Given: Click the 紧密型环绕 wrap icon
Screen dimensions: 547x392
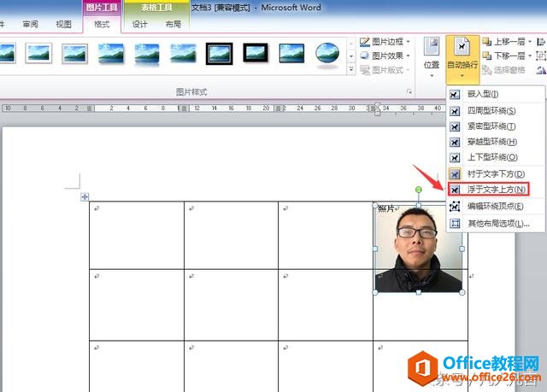Looking at the screenshot, I should pos(455,126).
